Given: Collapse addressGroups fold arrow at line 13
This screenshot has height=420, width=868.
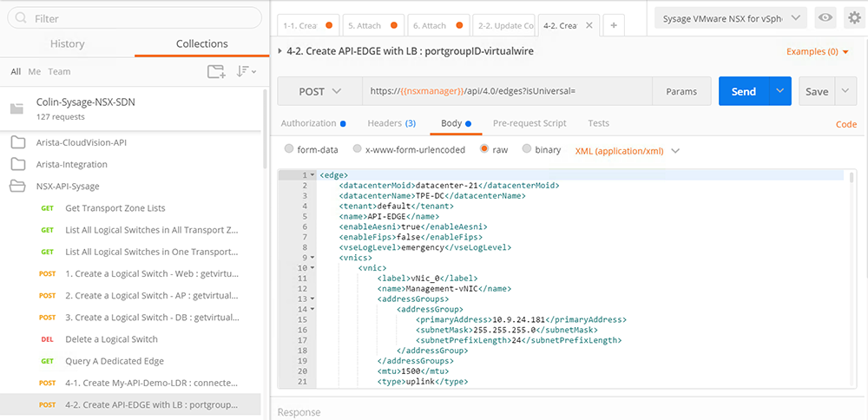Looking at the screenshot, I should point(312,299).
